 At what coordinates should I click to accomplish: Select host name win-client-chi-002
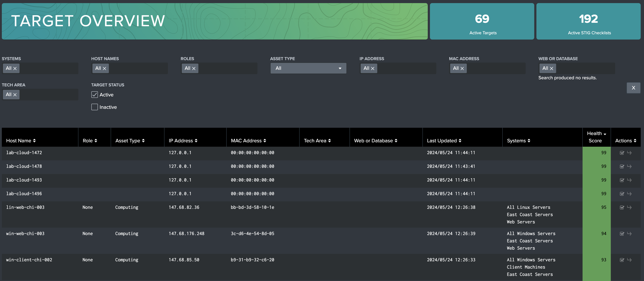29,260
